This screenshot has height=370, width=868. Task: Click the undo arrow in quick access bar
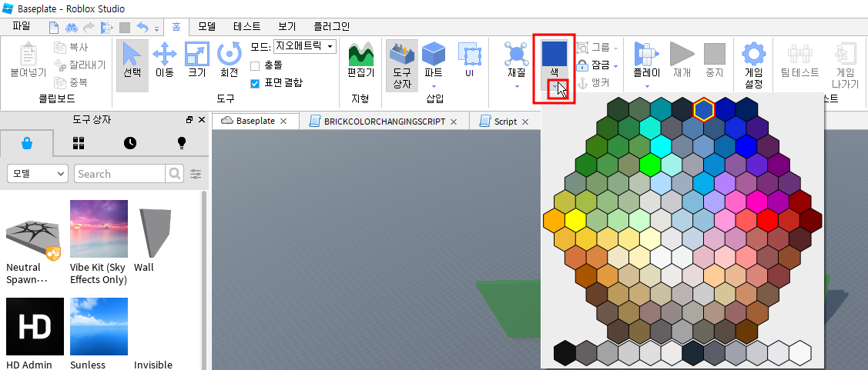click(x=142, y=27)
